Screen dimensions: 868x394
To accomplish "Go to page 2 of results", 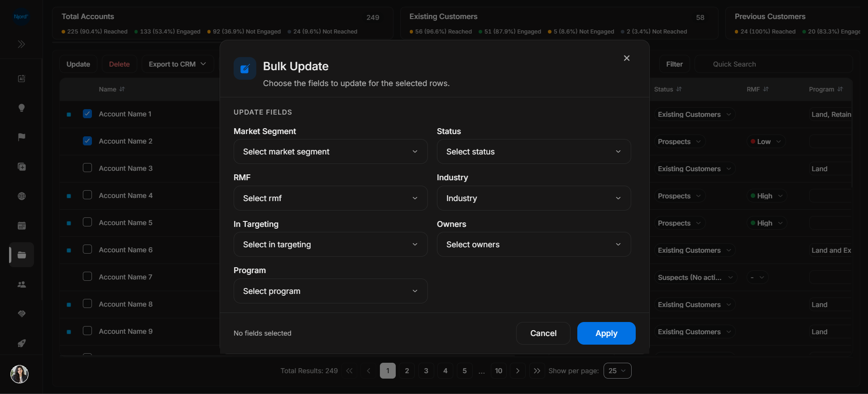I will point(407,371).
